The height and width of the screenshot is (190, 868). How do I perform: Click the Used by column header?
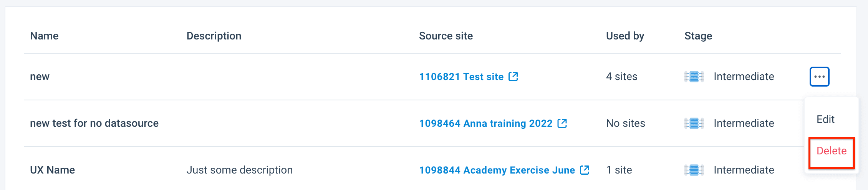point(625,36)
